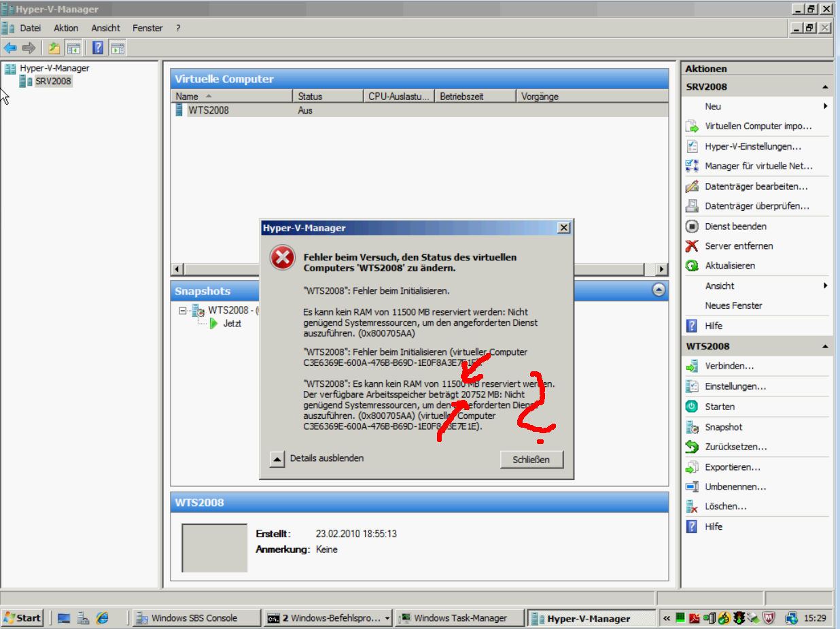Click the Umbenennen icon
Screen dimensions: 840x629
tap(692, 487)
